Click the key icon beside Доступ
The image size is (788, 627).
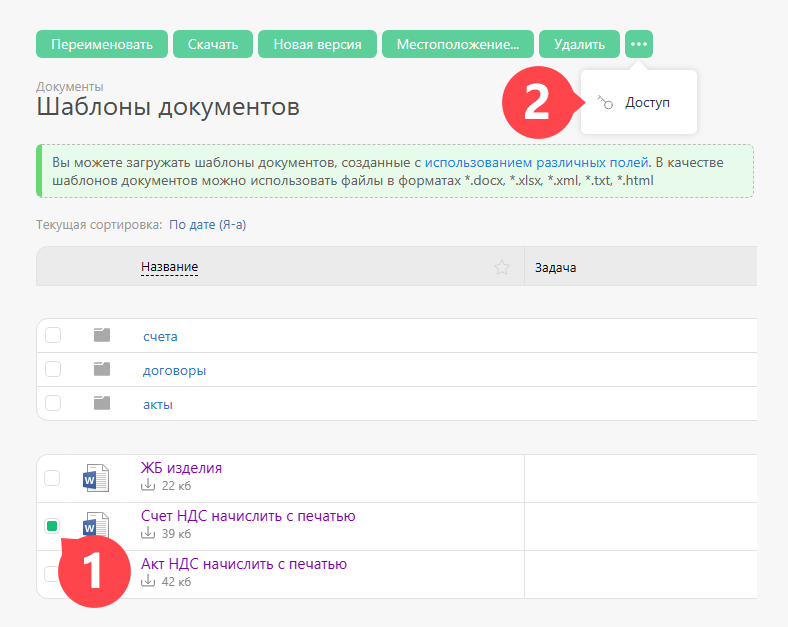point(605,102)
